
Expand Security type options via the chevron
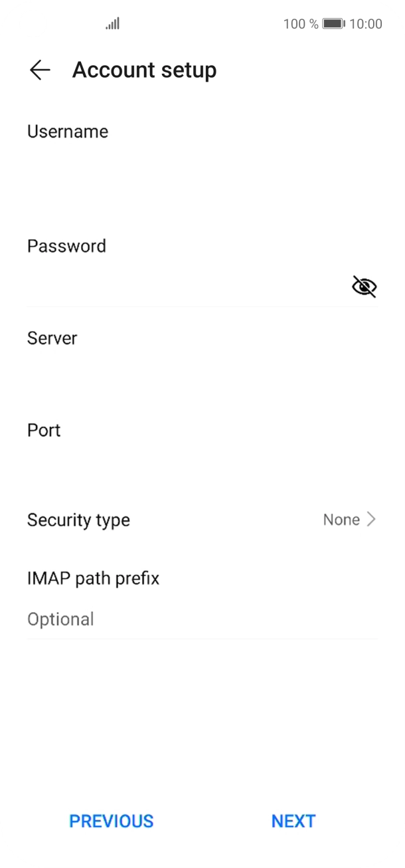point(372,519)
